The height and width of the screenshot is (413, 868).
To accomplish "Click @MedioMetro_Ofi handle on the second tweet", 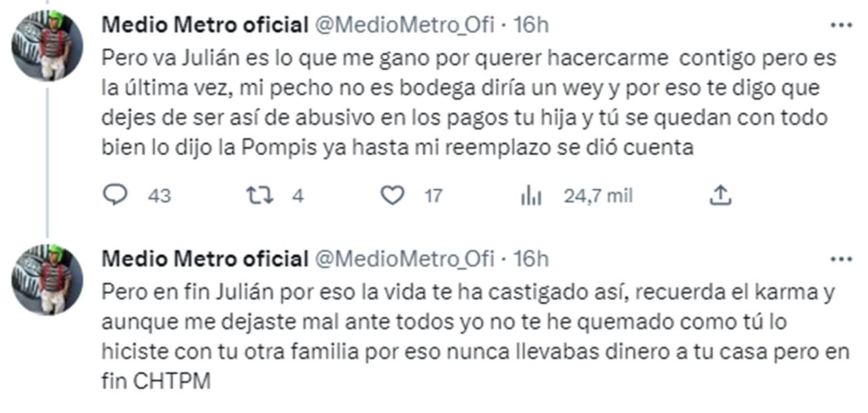I will pos(404,258).
